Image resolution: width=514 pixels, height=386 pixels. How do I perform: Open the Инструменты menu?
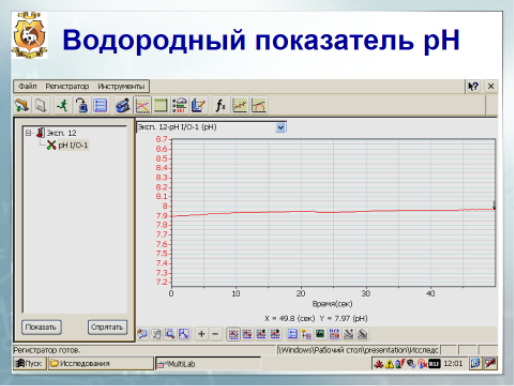(121, 86)
